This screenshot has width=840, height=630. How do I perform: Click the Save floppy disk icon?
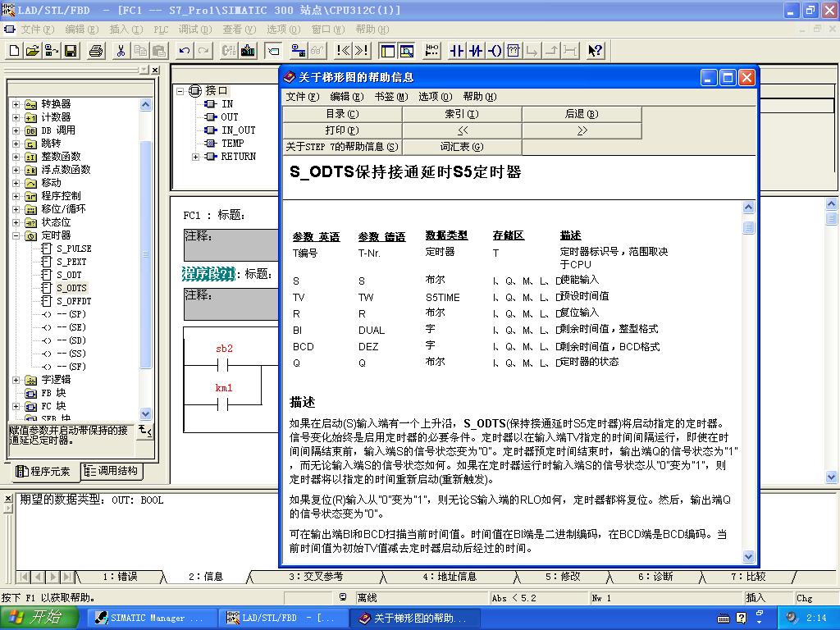71,51
